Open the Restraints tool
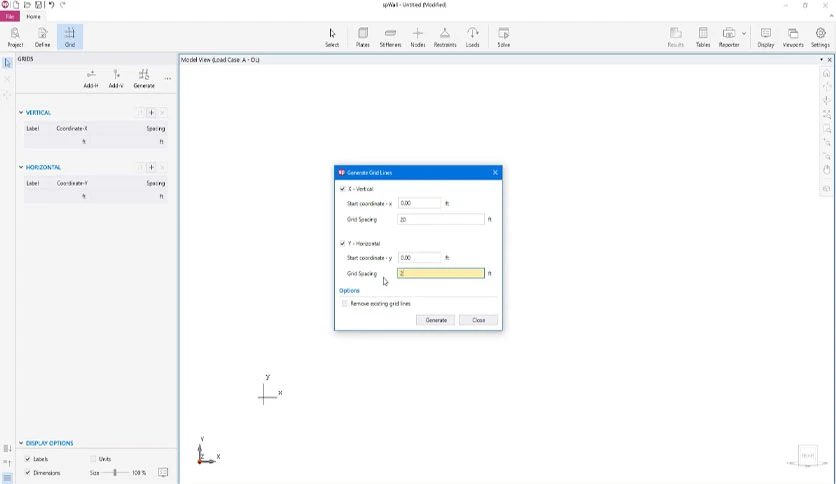 pyautogui.click(x=445, y=37)
